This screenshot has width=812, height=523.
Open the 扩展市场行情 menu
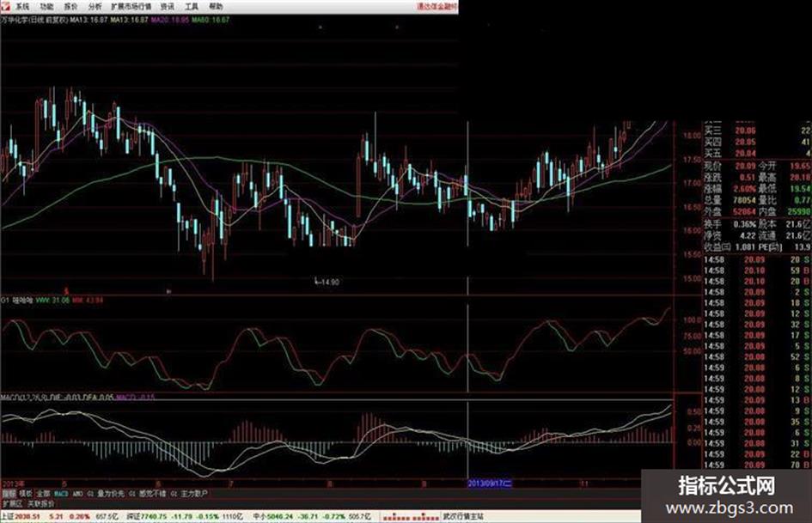[131, 7]
